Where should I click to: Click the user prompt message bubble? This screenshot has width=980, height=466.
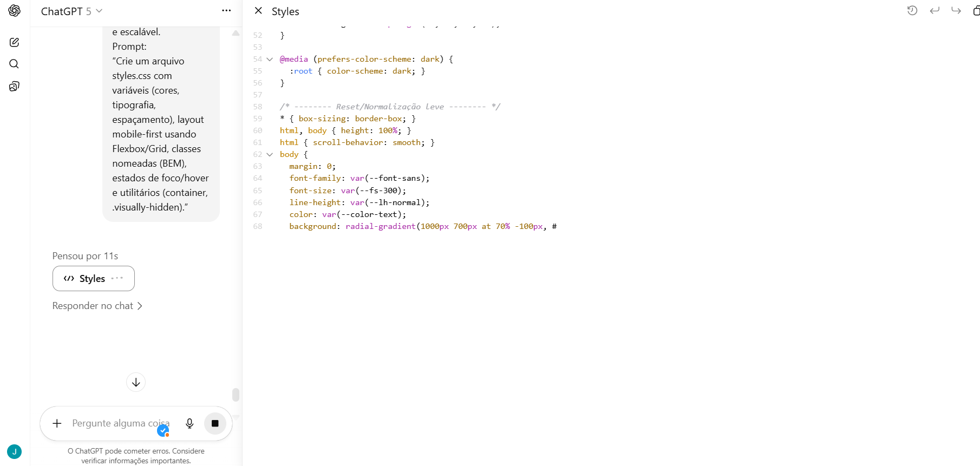tap(161, 124)
